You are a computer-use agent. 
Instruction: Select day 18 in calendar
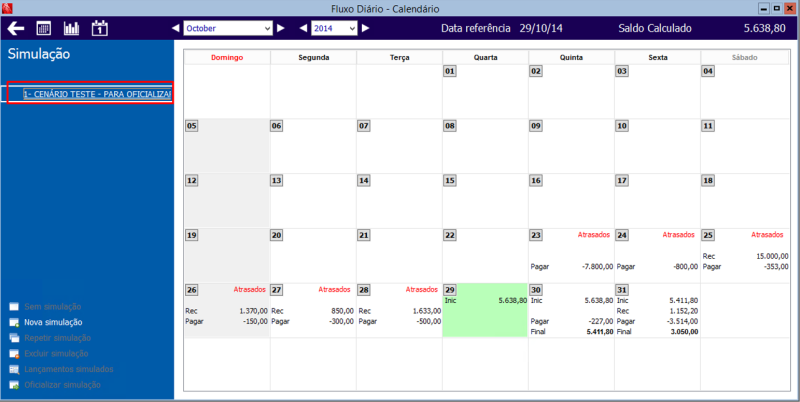tap(708, 181)
